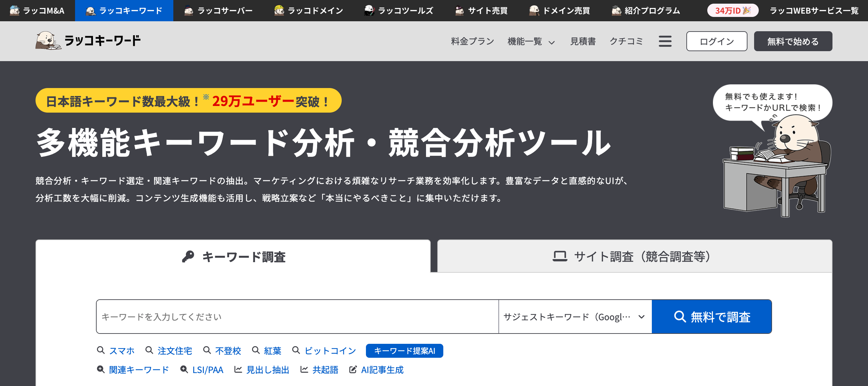The height and width of the screenshot is (386, 868).
Task: Click the keyword search input field
Action: pos(297,316)
